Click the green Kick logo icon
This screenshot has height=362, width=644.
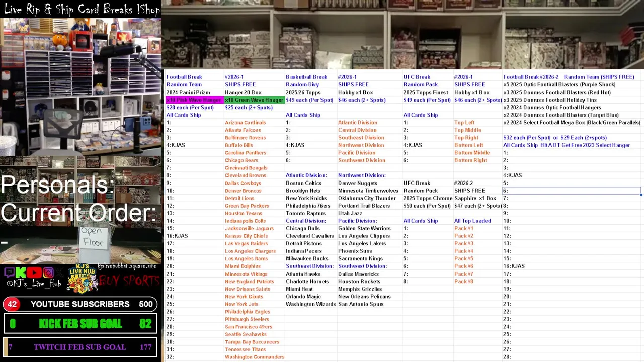pos(21,273)
